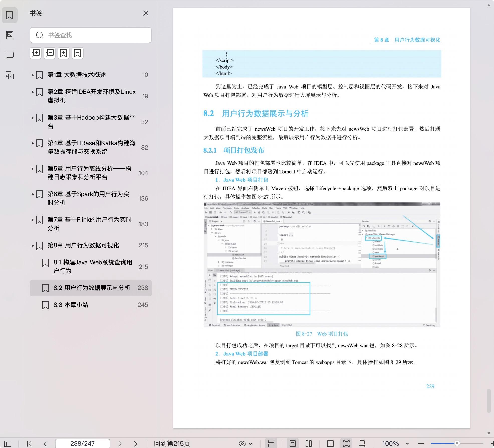Click heading 8.2.1 项目打包发布

tap(233, 150)
